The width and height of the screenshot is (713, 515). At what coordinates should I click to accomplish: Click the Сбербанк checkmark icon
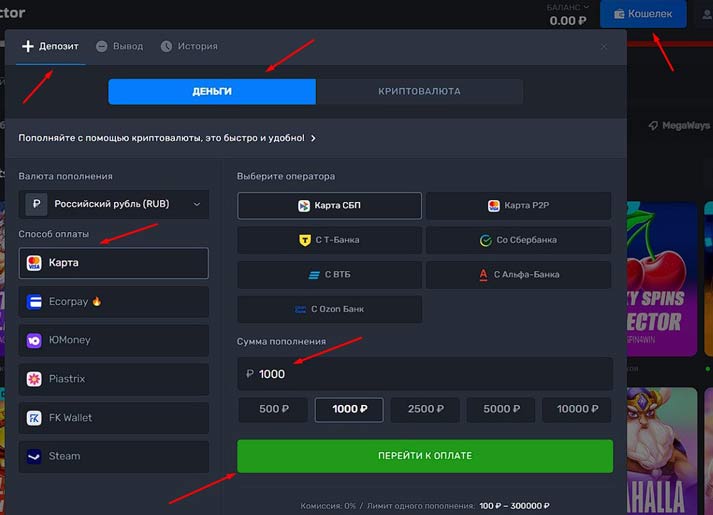(486, 240)
